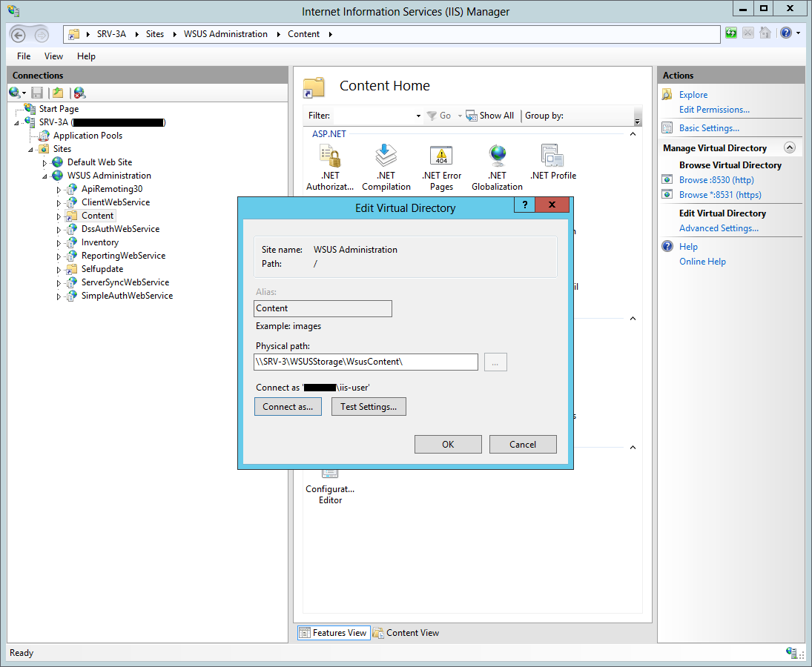Select the .NET Globalization icon
Image resolution: width=812 pixels, height=667 pixels.
(497, 159)
